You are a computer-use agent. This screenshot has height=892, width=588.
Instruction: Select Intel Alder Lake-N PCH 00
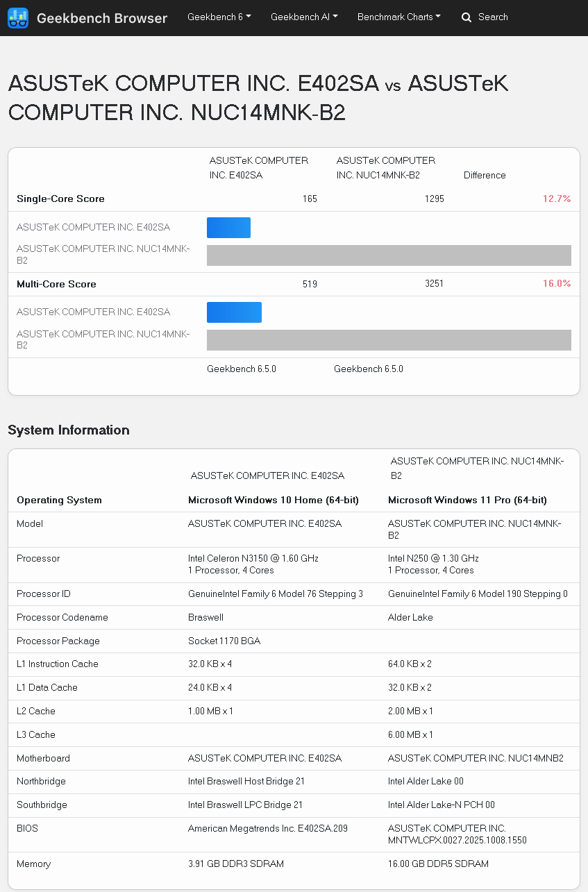(x=442, y=805)
